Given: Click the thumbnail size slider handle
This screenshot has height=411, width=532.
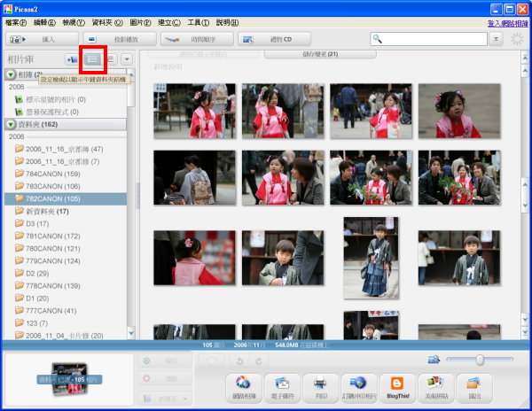Looking at the screenshot, I should tap(480, 360).
